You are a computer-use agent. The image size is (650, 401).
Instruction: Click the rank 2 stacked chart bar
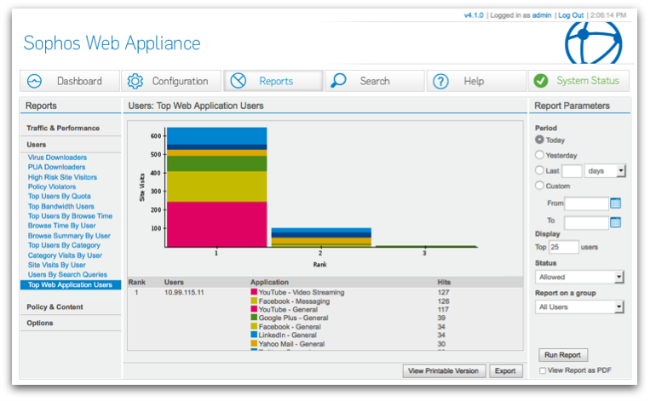click(321, 238)
